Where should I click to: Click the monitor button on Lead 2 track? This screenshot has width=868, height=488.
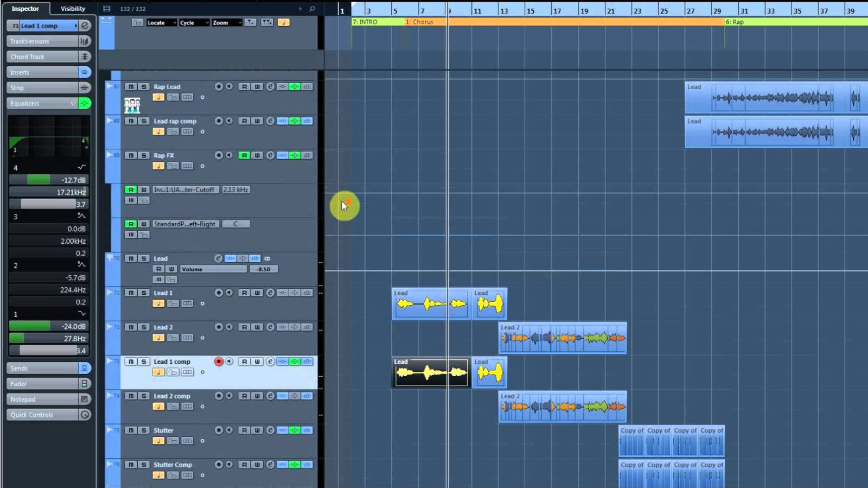click(229, 327)
